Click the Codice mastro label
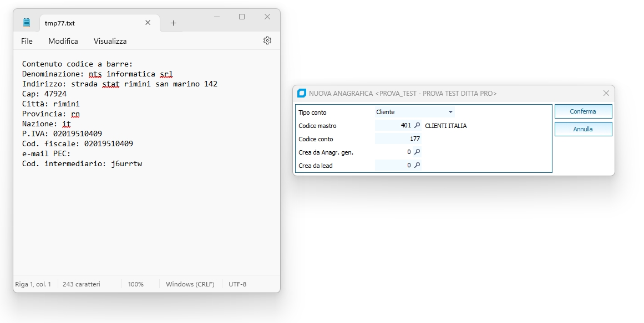This screenshot has height=323, width=644. coord(317,126)
